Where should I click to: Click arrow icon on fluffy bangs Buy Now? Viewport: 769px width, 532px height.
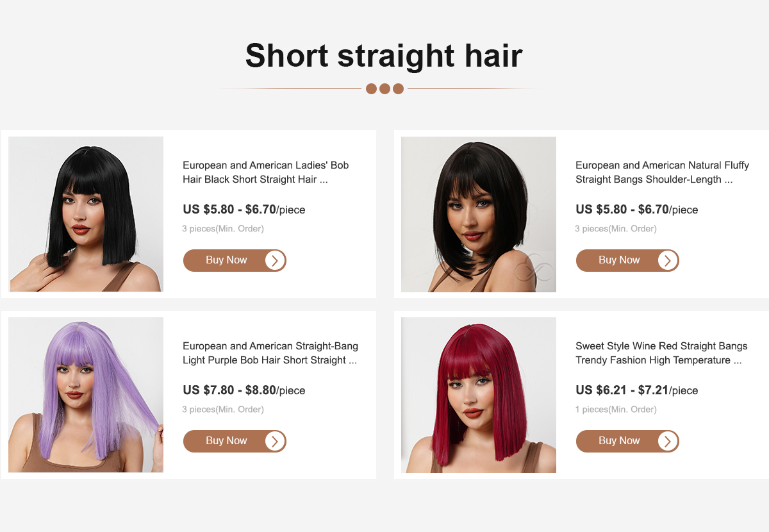pos(668,260)
